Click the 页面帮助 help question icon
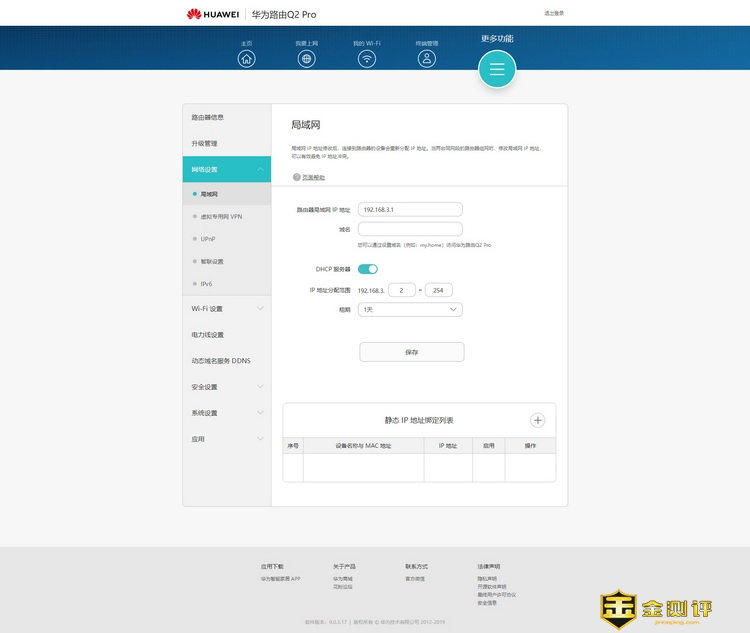 (297, 177)
